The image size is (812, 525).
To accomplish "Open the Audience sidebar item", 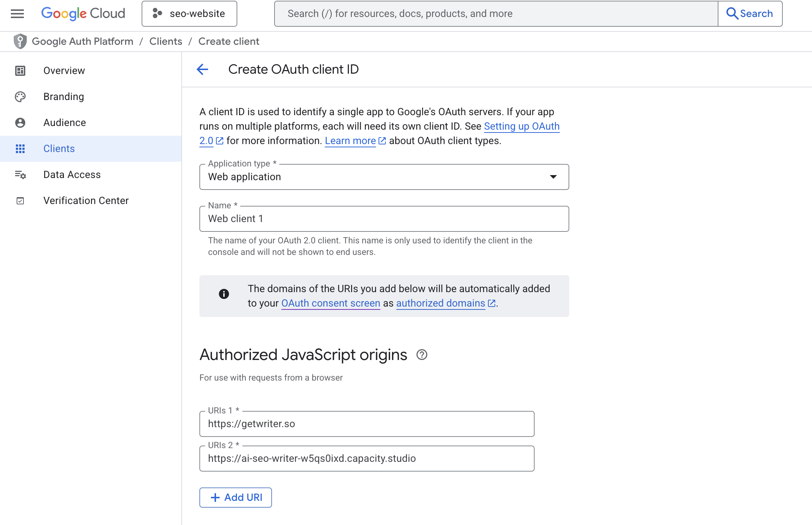I will pos(91,123).
